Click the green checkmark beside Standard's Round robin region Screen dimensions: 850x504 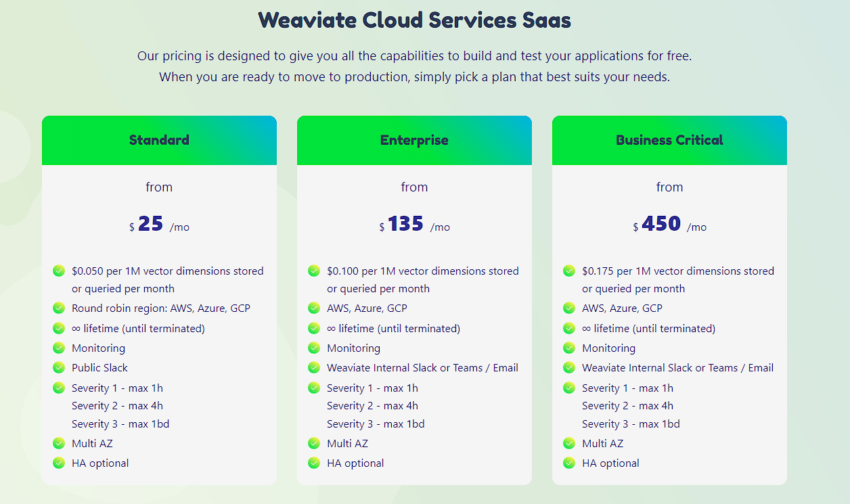pyautogui.click(x=59, y=308)
